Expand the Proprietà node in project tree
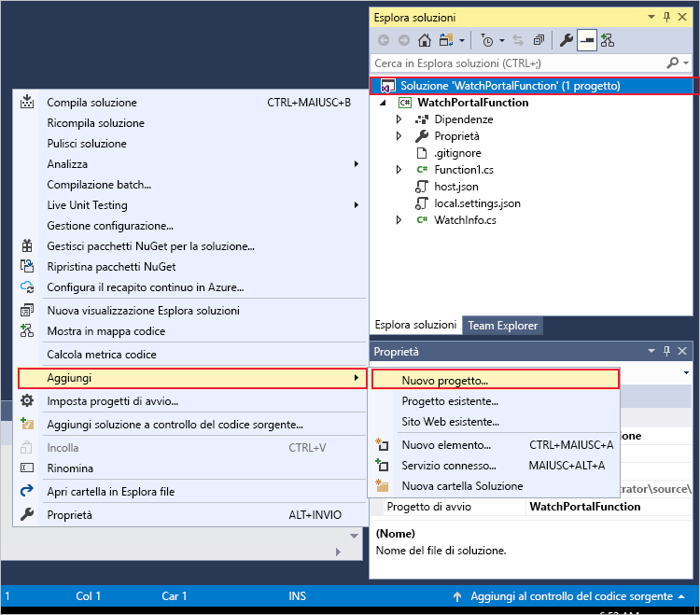Screen dimensions: 700x615 pos(399,136)
